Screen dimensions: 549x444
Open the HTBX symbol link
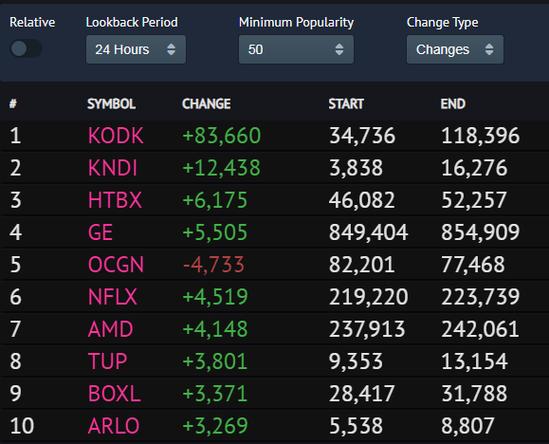[x=115, y=200]
